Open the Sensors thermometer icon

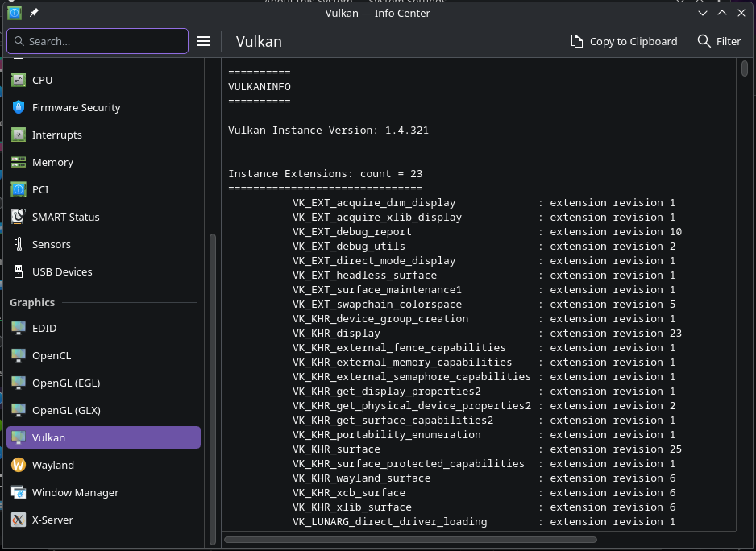tap(19, 244)
